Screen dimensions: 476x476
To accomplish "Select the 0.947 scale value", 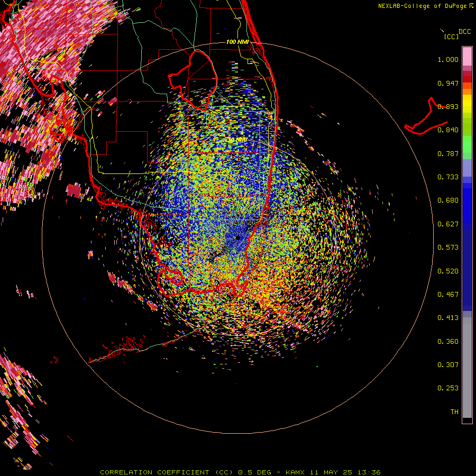I will 448,83.
